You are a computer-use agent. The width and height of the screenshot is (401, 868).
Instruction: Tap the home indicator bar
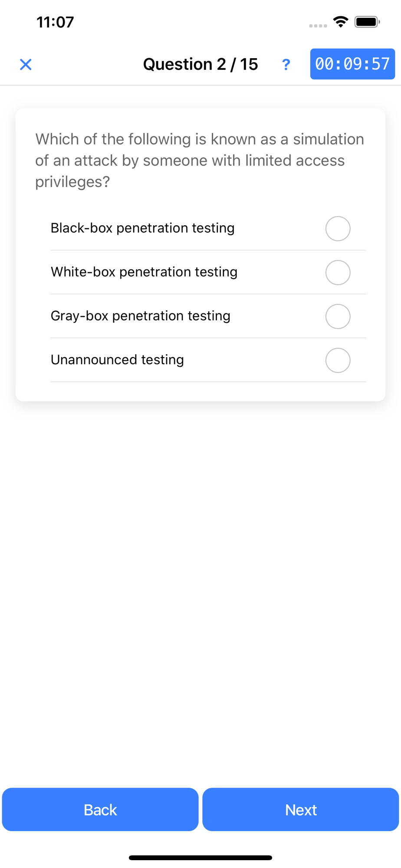(200, 858)
